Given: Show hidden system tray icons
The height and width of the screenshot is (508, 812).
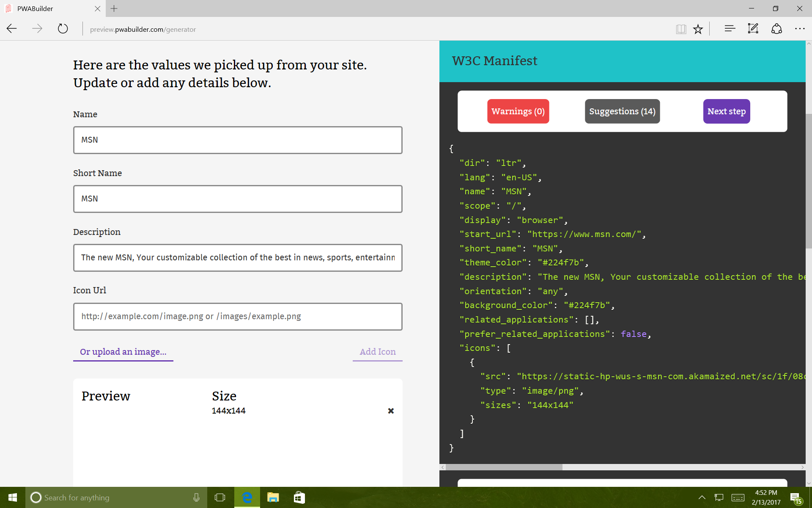Looking at the screenshot, I should [x=702, y=497].
